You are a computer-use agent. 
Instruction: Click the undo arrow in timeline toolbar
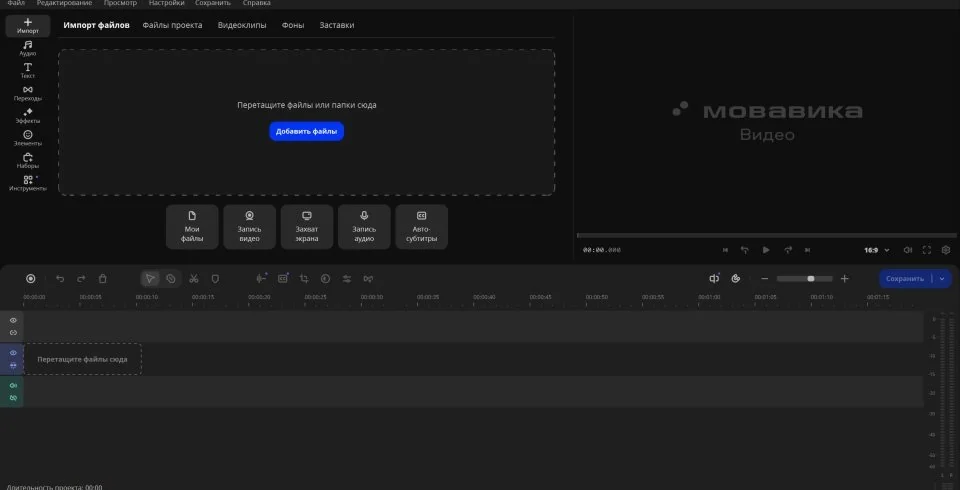(60, 279)
